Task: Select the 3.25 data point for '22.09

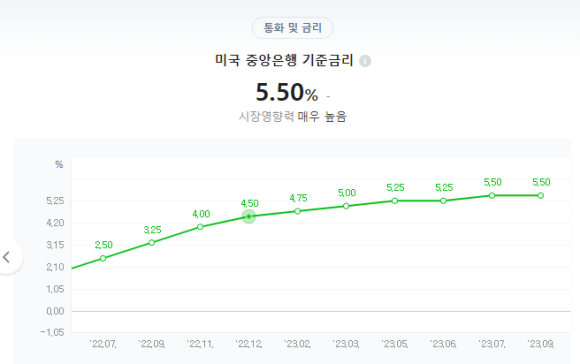Action: (x=152, y=243)
